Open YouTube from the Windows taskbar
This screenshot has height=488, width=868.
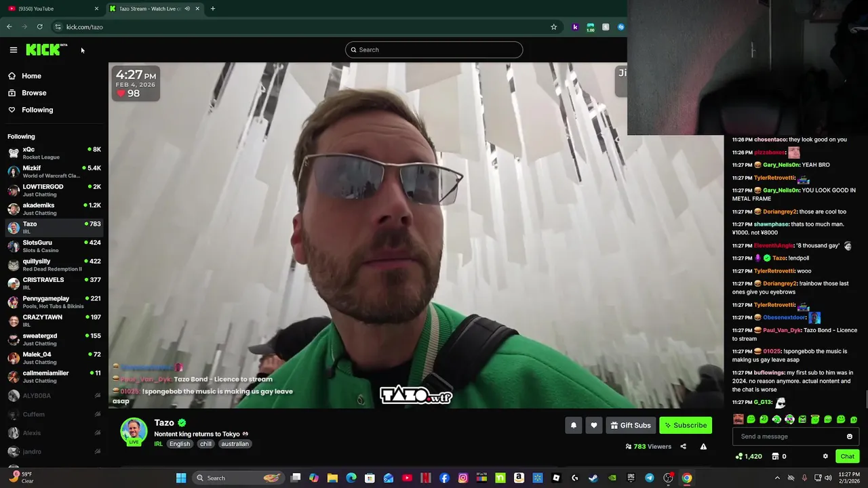click(407, 478)
